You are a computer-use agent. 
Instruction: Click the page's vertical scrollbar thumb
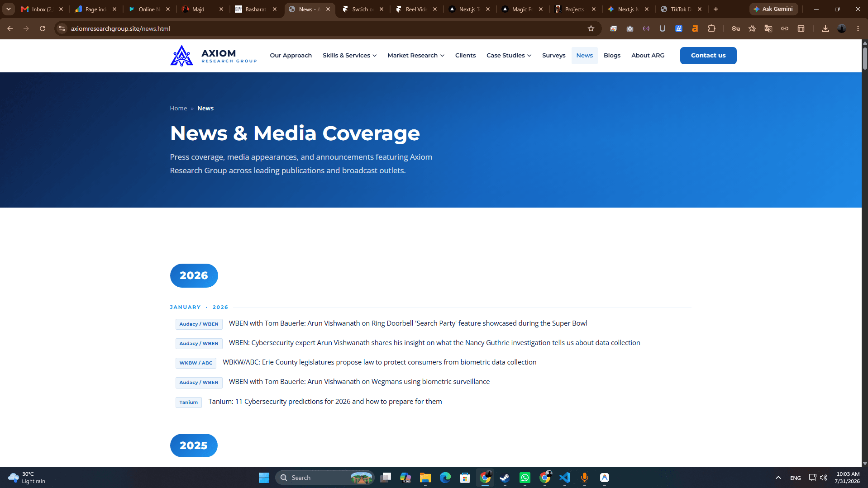click(865, 59)
